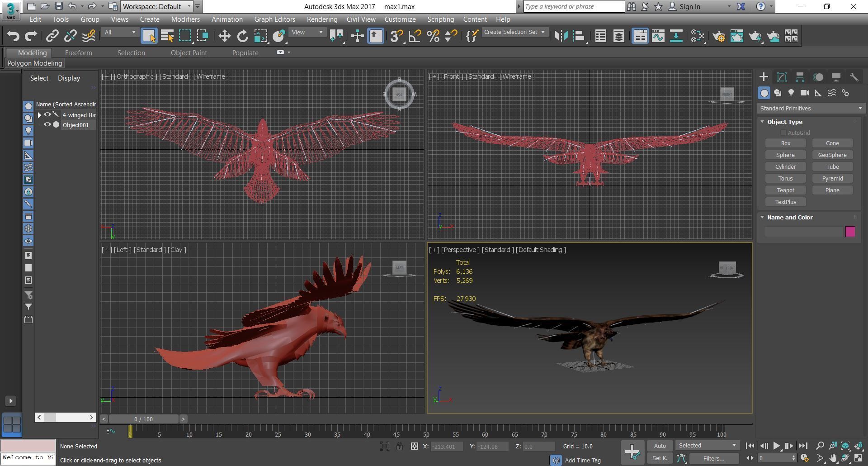868x466 pixels.
Task: Click the Play Animation button
Action: pos(776,446)
